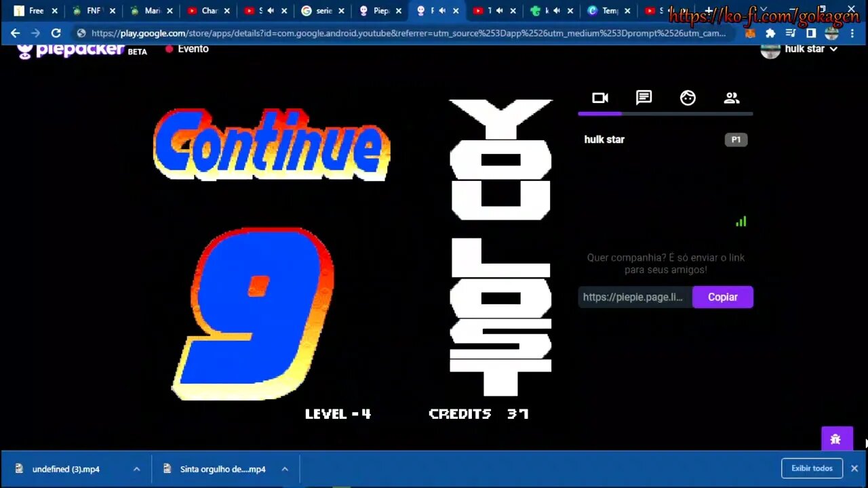Click the browser address bar URL
Viewport: 868px width, 488px height.
pos(408,33)
